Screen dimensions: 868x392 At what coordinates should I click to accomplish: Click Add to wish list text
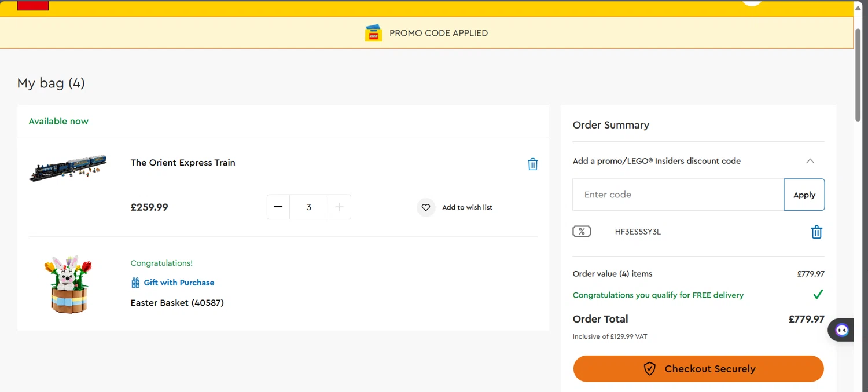[x=468, y=207]
